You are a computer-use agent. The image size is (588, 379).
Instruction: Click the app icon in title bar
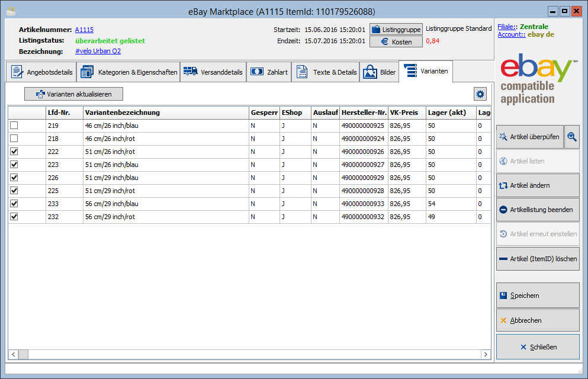(11, 11)
